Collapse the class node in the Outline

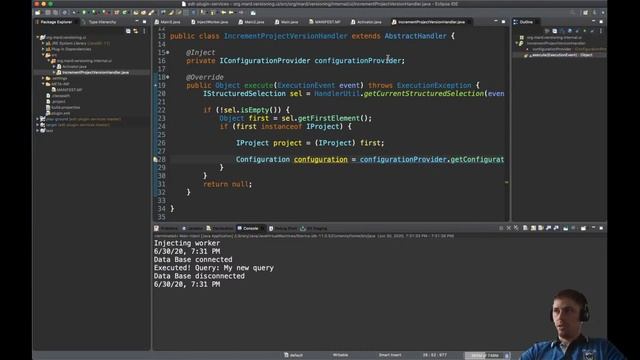[517, 43]
